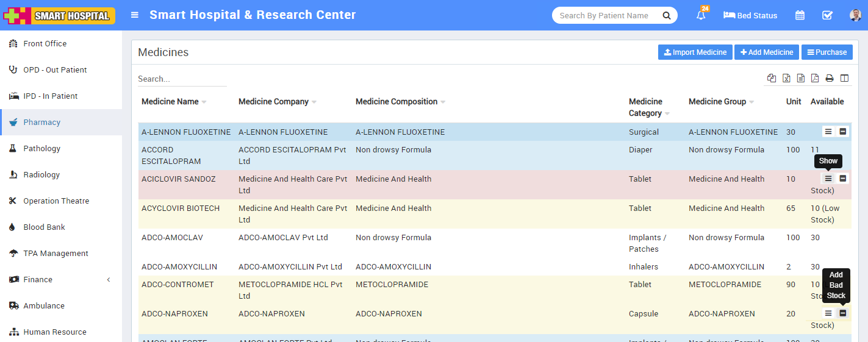Export table as CSV icon

click(x=800, y=78)
